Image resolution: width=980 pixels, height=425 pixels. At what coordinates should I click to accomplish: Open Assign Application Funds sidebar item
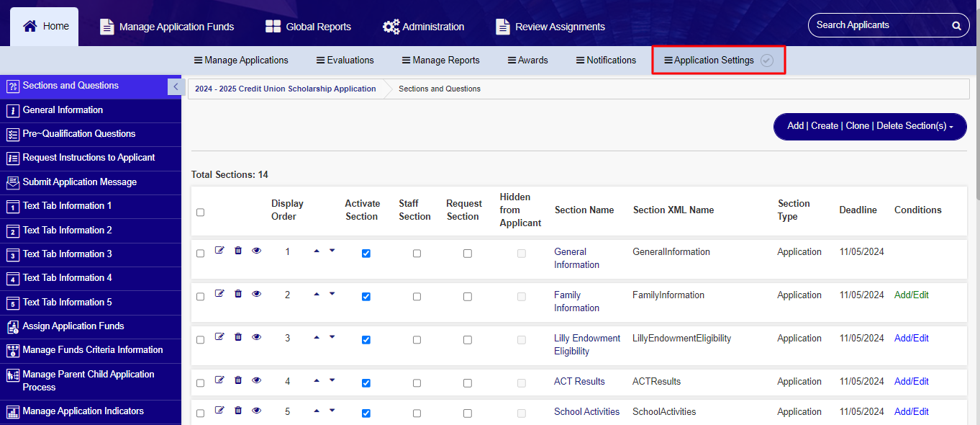click(91, 326)
